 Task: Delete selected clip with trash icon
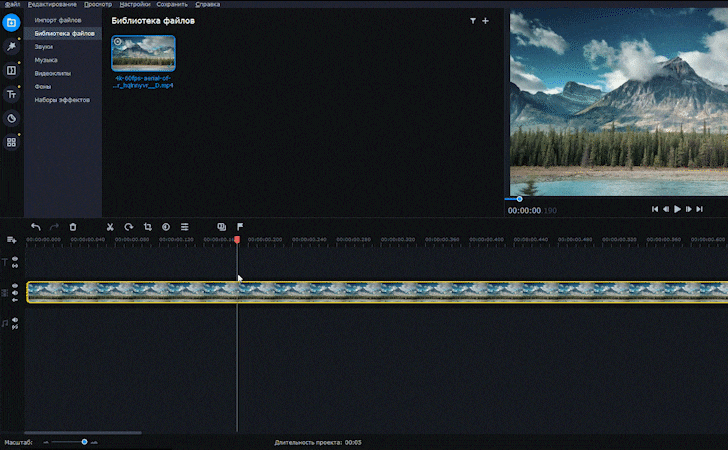pyautogui.click(x=73, y=227)
